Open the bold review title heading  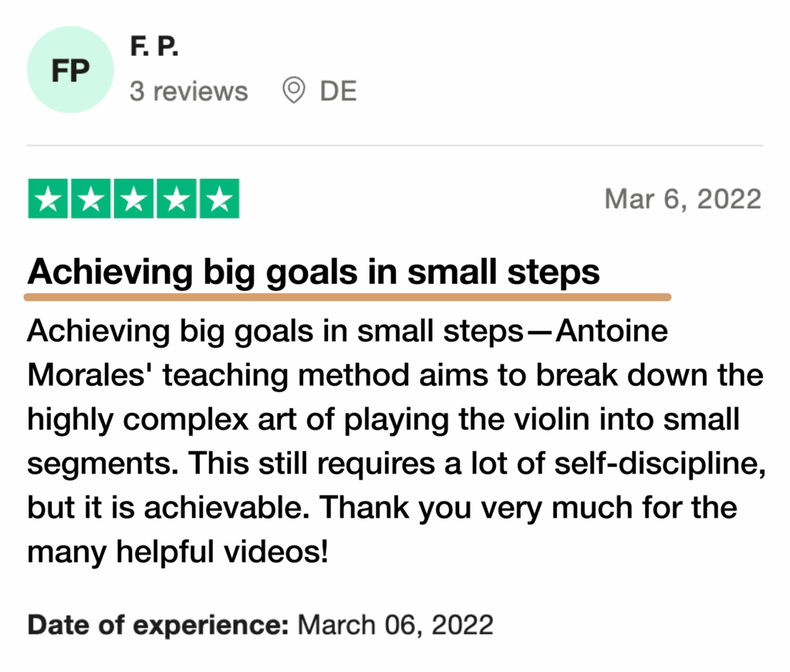pyautogui.click(x=313, y=272)
